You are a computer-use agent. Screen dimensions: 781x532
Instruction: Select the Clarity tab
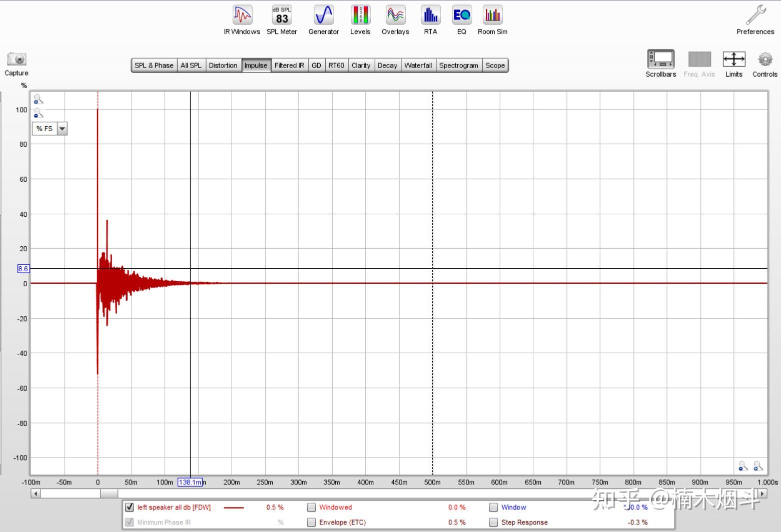pyautogui.click(x=361, y=66)
